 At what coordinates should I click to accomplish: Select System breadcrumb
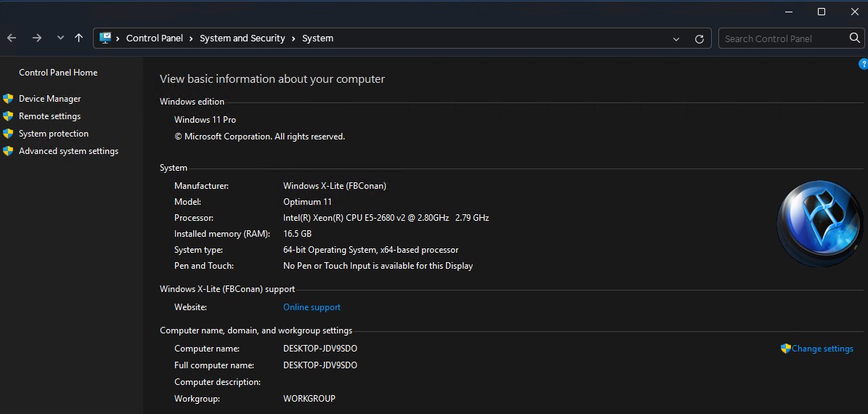(x=317, y=38)
